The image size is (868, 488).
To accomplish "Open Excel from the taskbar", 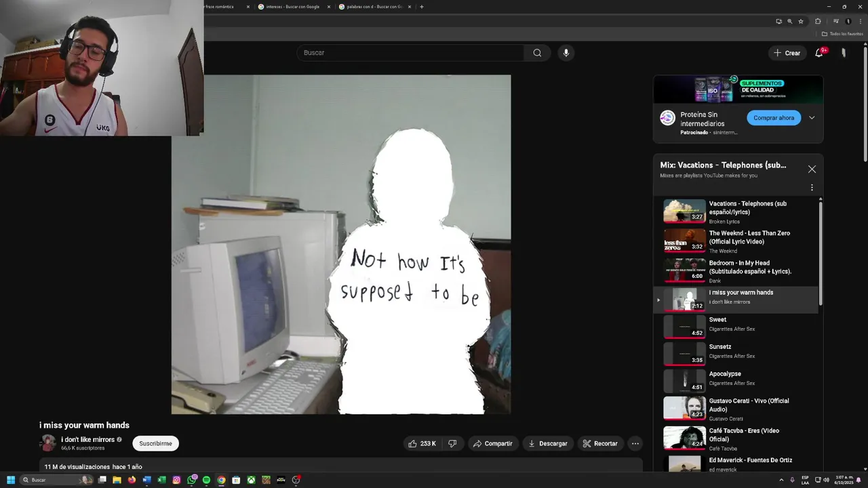I will [x=161, y=480].
